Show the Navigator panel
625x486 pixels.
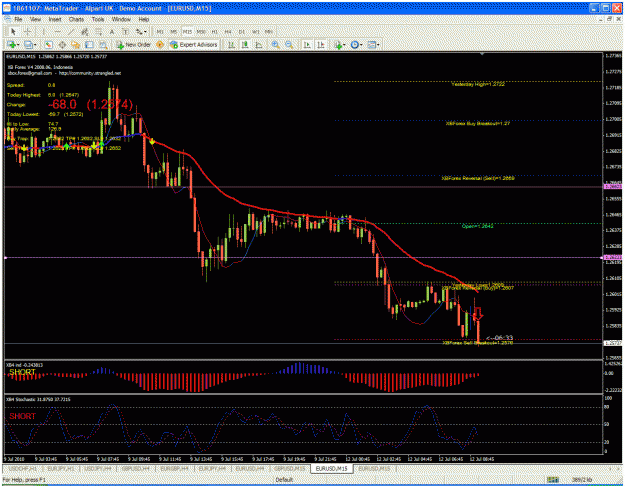(x=76, y=45)
